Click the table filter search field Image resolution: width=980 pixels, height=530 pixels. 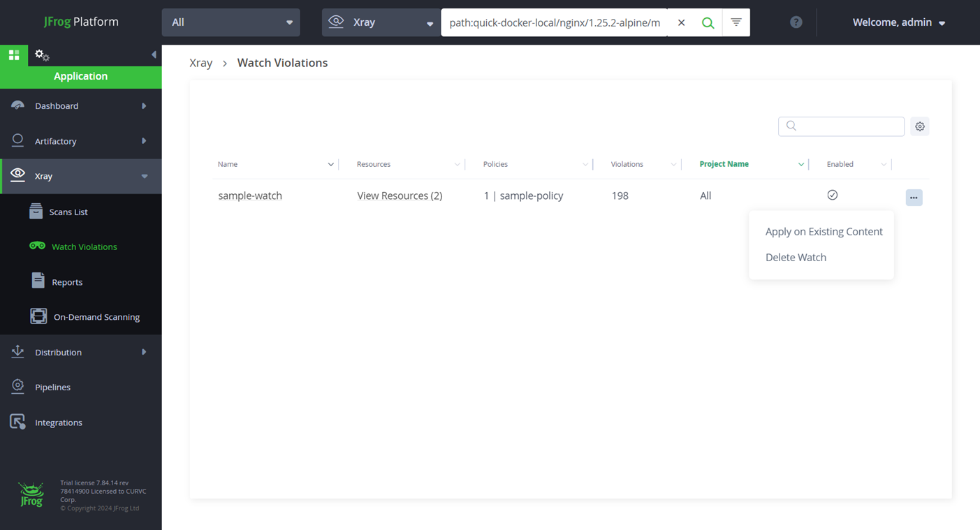click(x=841, y=126)
